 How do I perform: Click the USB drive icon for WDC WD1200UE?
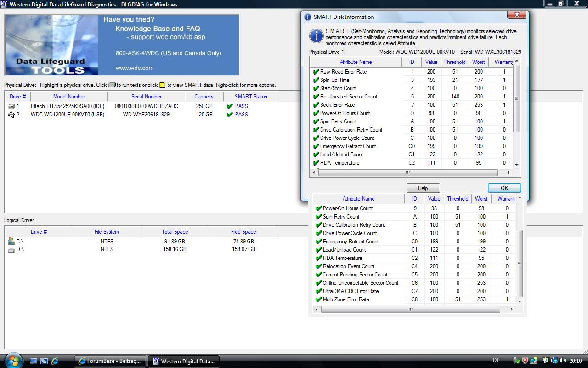[11, 115]
